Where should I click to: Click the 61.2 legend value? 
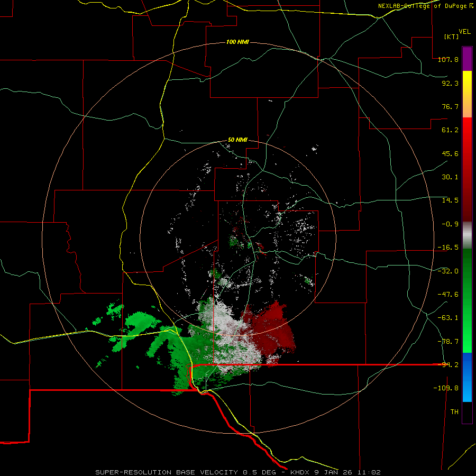coord(450,130)
